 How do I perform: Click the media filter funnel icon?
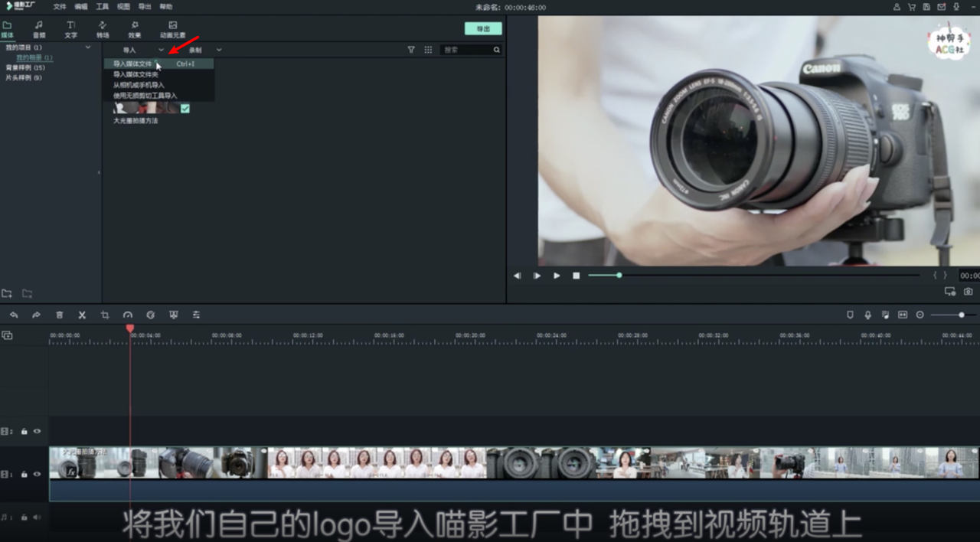coord(411,50)
